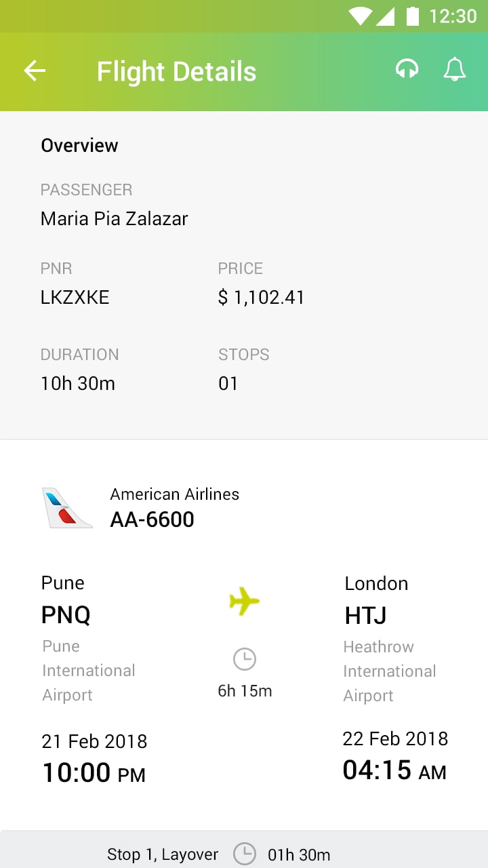Tap the 04:15 AM arrival time
The image size is (488, 868).
coord(394,770)
